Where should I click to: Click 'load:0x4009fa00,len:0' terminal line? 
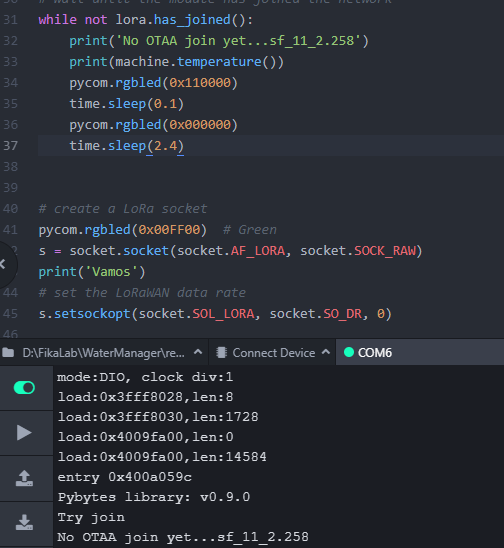click(145, 437)
